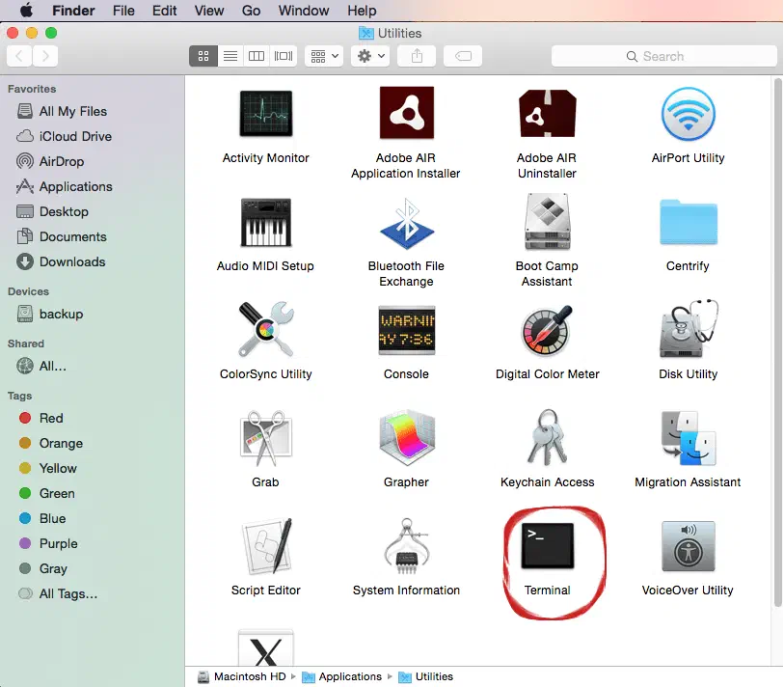This screenshot has height=687, width=784.
Task: Go forward with the right arrow button
Action: [x=45, y=56]
